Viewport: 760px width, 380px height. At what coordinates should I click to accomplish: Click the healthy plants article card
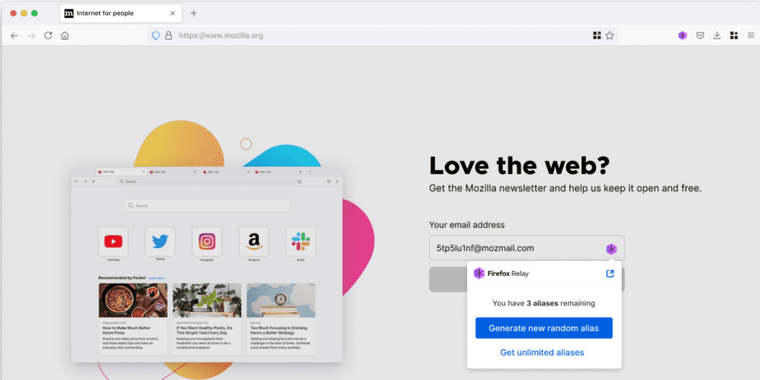(x=207, y=319)
